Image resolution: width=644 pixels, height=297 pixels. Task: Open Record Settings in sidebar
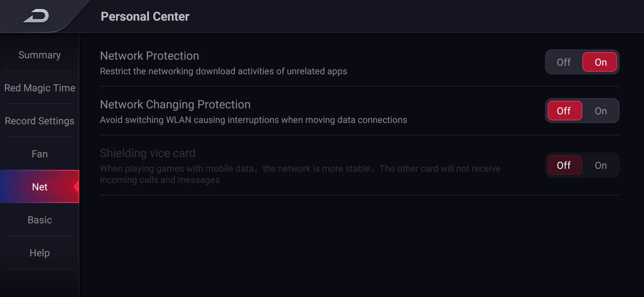pos(40,121)
